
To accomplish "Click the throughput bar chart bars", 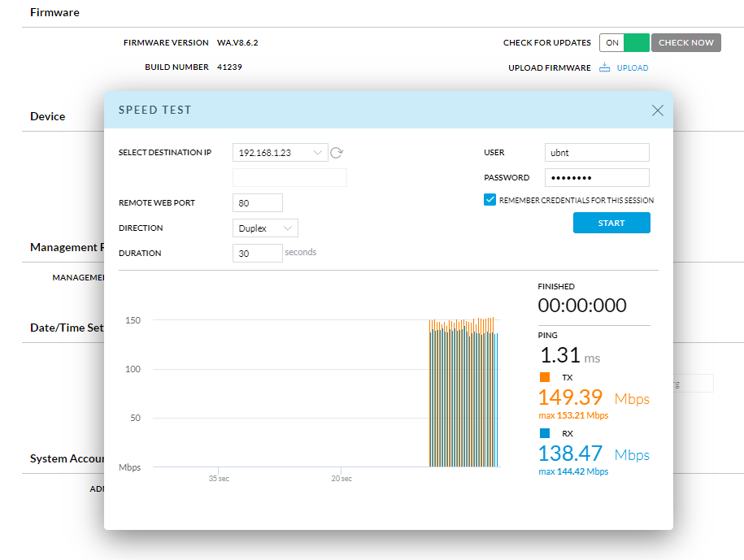I will coord(463,392).
